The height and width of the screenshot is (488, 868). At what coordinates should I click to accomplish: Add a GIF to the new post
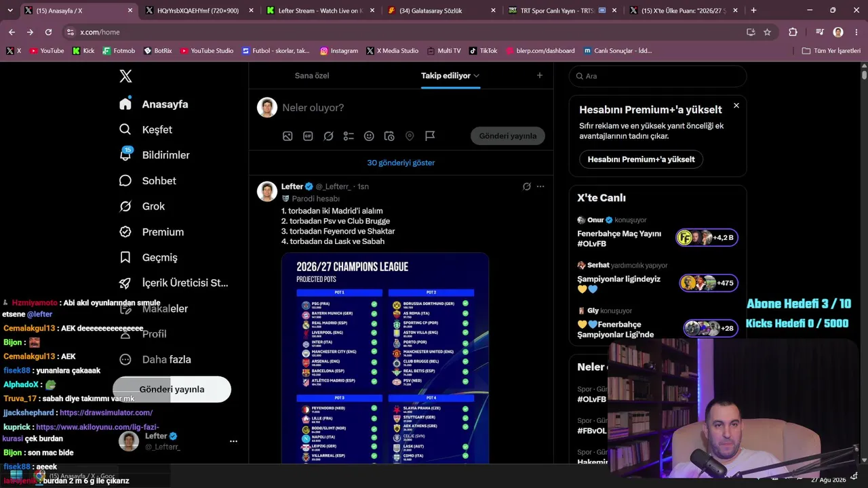308,136
